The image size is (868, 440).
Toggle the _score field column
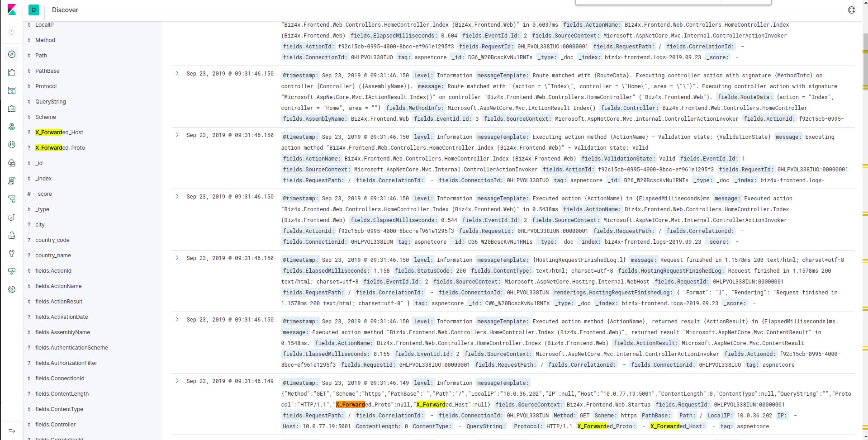(x=44, y=194)
